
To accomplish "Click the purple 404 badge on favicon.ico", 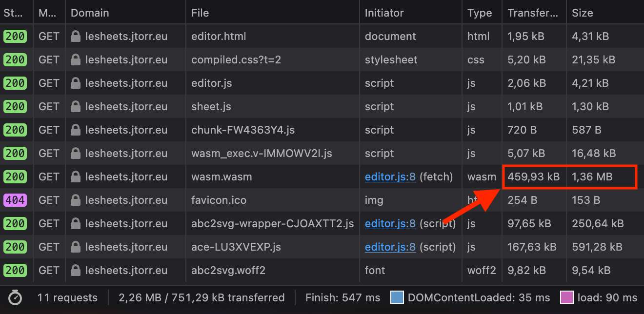I will coord(16,200).
